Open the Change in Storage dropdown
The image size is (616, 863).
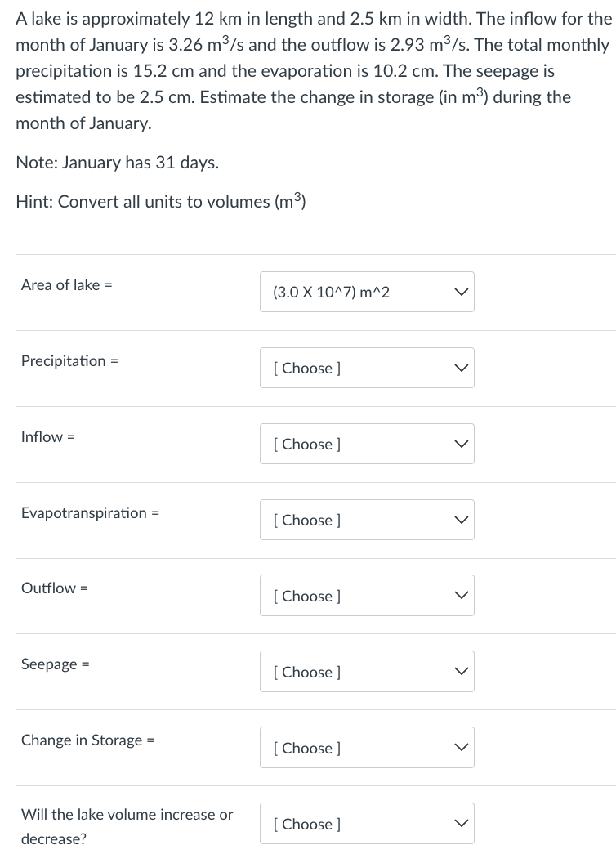(x=366, y=748)
